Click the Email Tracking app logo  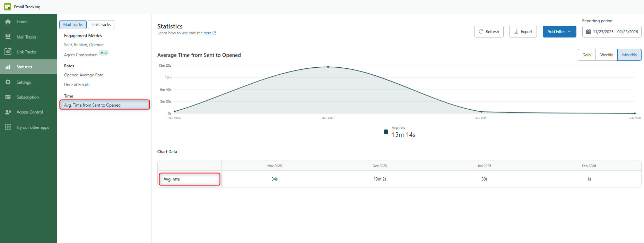click(x=7, y=7)
